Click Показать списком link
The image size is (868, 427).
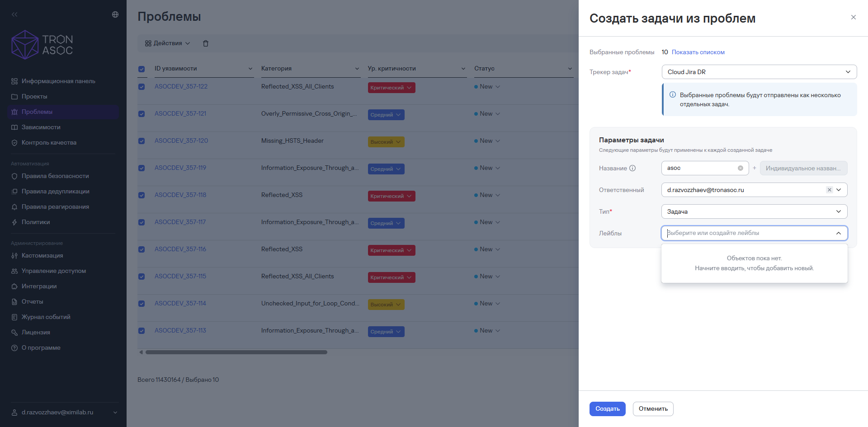tap(698, 52)
